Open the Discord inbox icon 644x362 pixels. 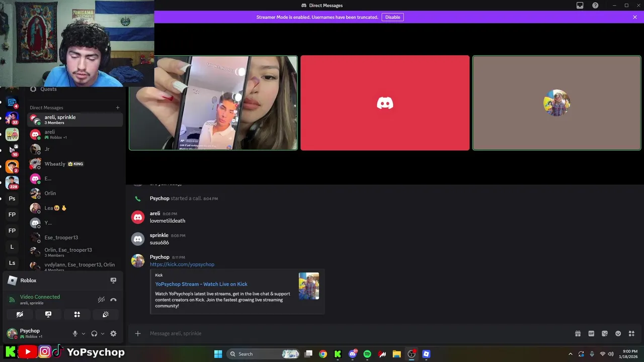coord(580,6)
